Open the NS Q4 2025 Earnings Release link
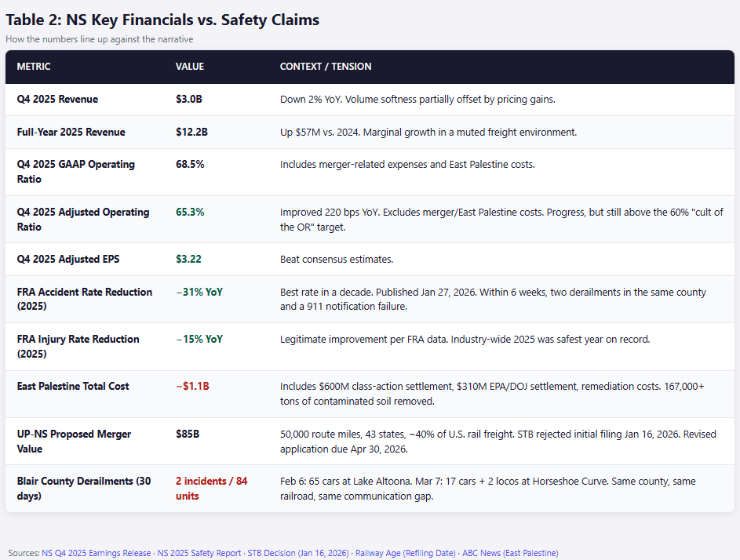Viewport: 740px width, 560px height. click(x=97, y=553)
